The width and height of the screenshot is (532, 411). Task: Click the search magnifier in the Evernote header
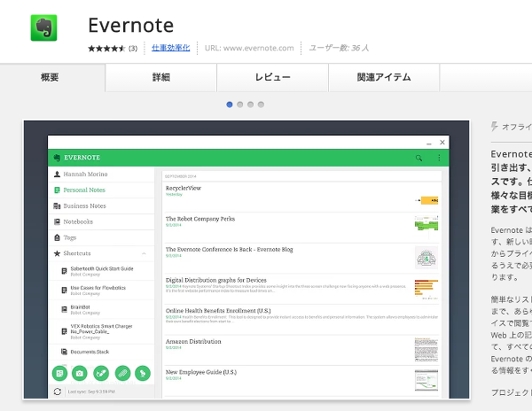(x=419, y=158)
